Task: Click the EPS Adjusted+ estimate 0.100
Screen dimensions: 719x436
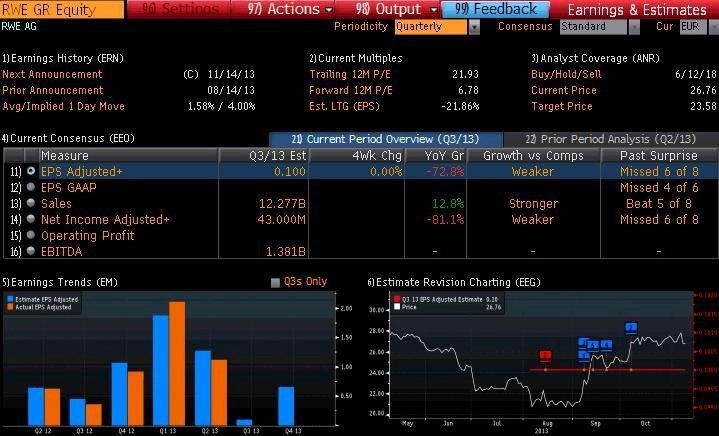Action: point(290,171)
